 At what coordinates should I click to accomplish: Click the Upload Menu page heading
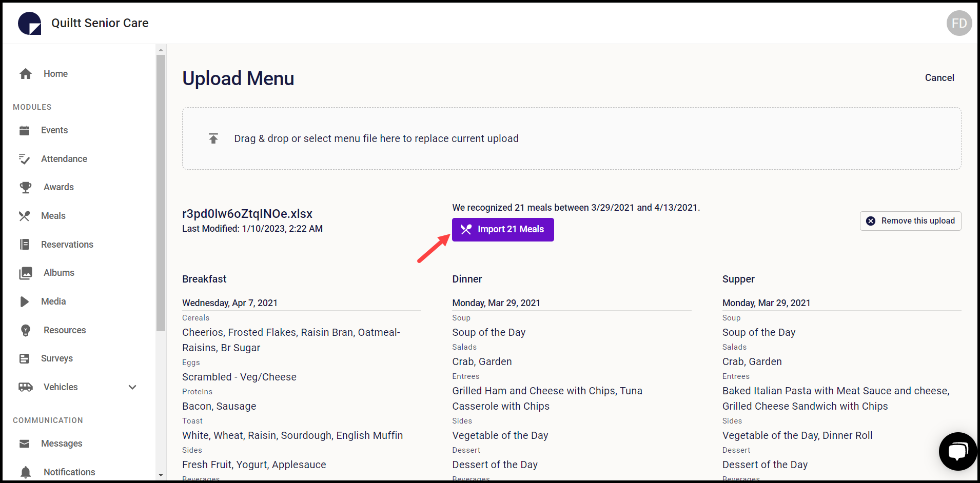point(238,78)
